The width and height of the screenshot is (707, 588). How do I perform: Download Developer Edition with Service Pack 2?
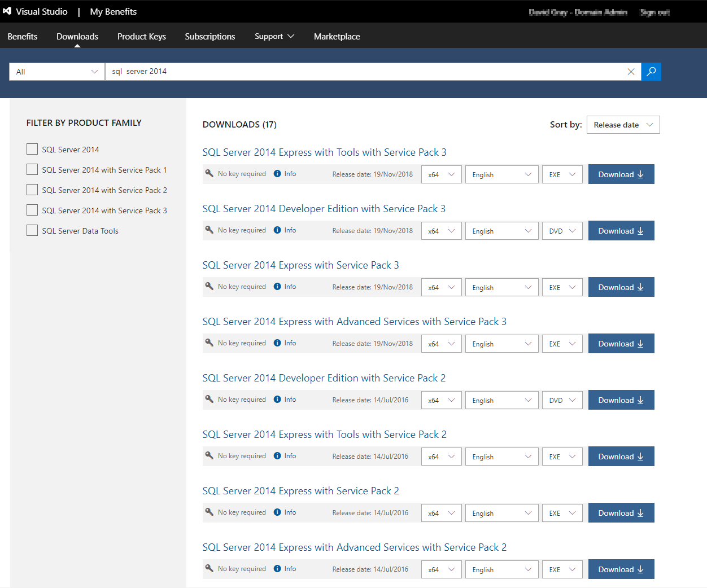point(621,400)
